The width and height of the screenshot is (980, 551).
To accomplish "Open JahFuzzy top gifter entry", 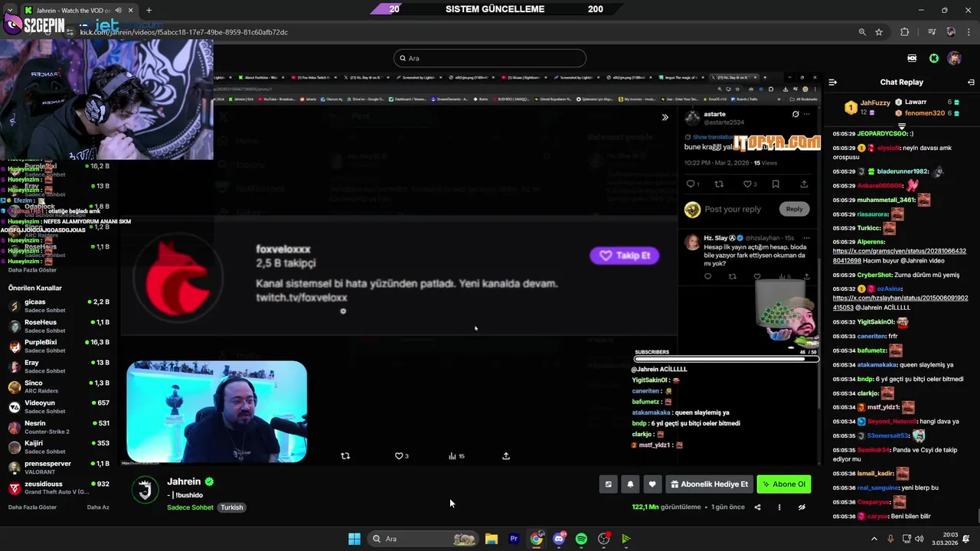I will point(867,107).
